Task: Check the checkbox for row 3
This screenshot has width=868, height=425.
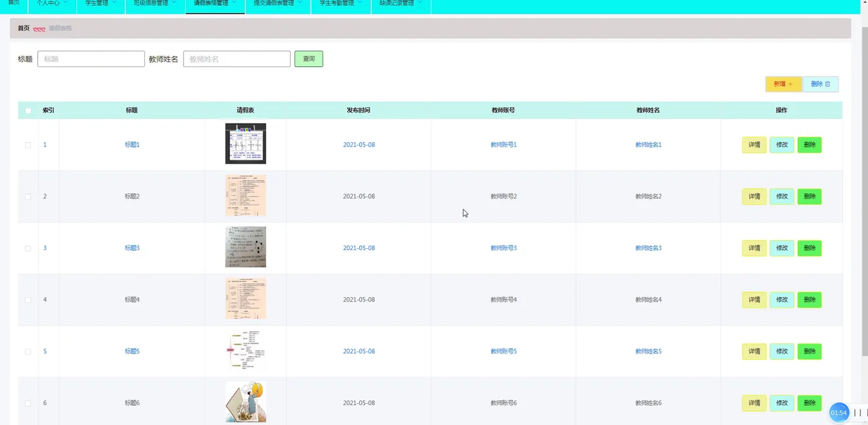Action: pos(28,248)
